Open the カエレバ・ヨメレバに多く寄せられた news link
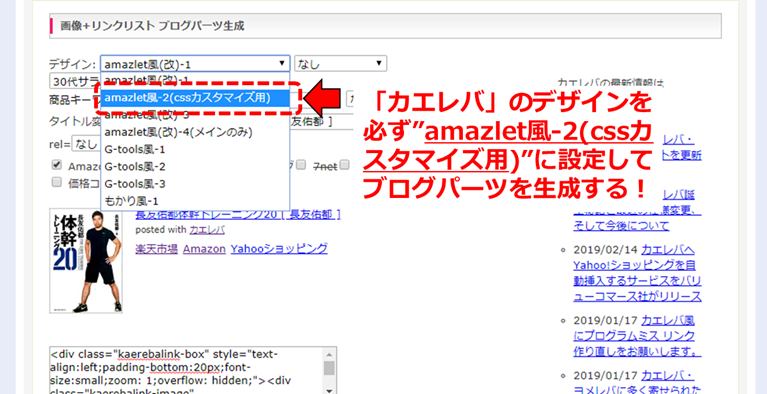Screen dimensions: 767x394 (x=638, y=383)
